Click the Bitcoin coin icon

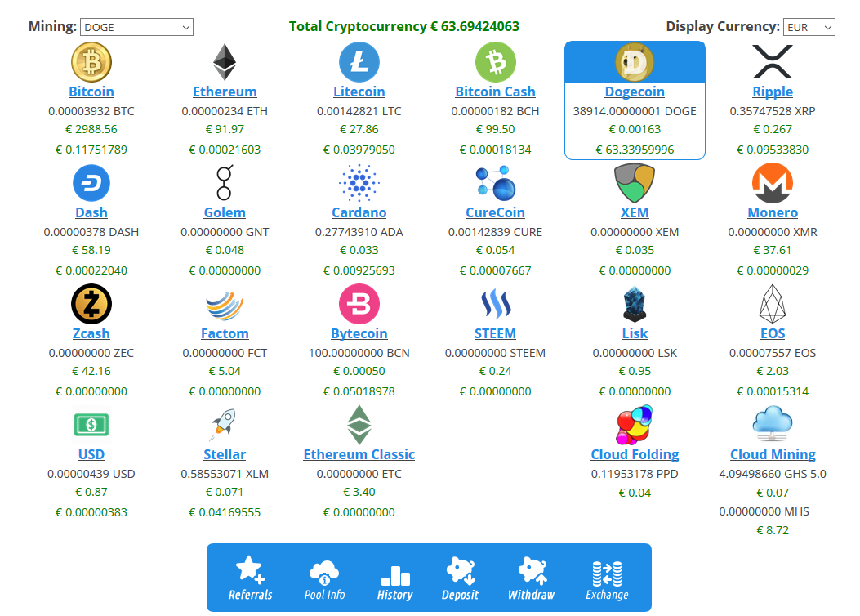91,62
